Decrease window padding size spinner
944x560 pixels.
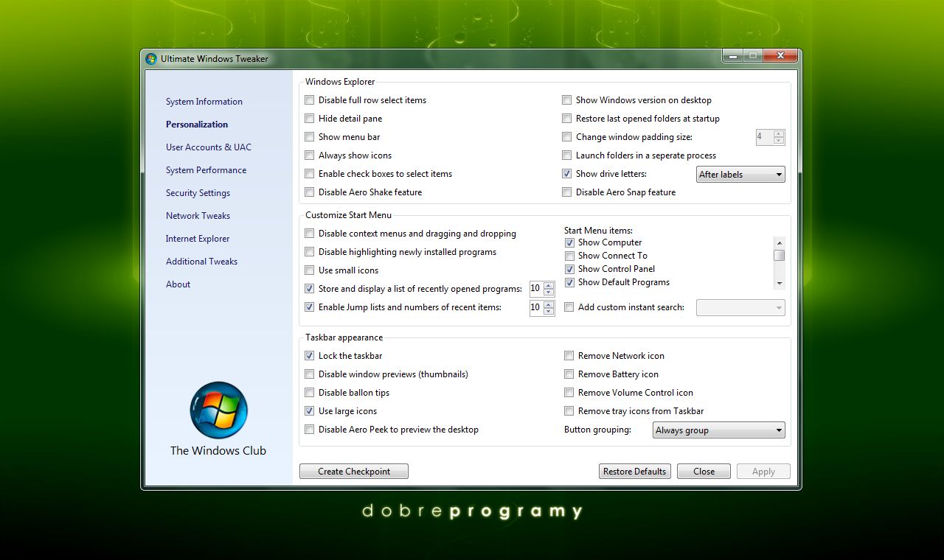(779, 141)
